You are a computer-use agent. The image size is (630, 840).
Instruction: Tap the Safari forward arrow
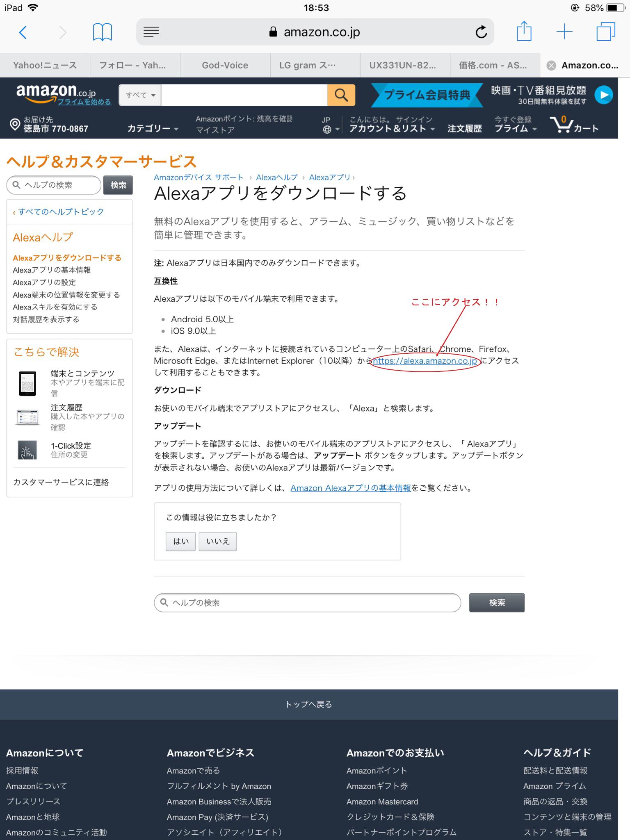(62, 32)
